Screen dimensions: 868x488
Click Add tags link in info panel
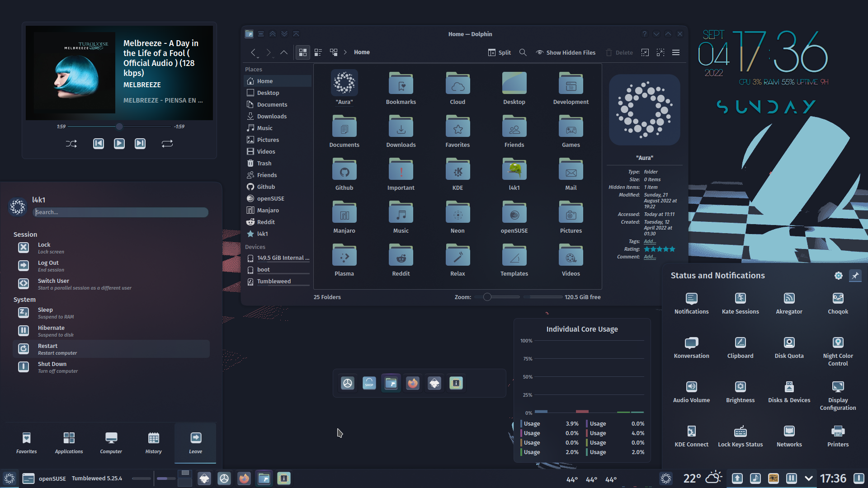650,241
